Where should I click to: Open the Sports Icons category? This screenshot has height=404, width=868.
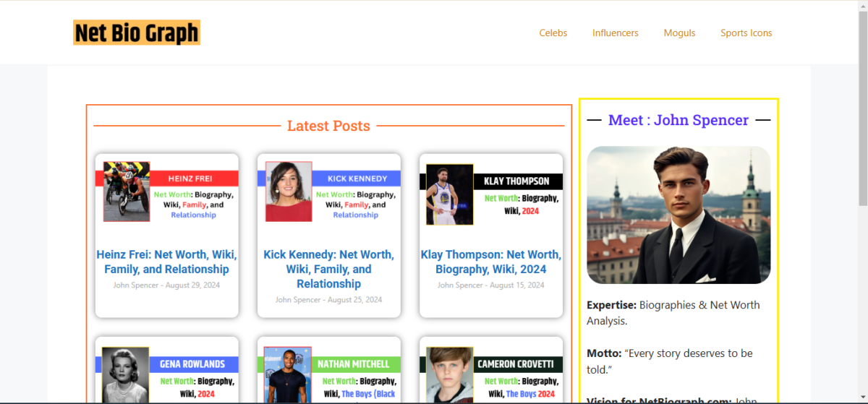point(746,33)
